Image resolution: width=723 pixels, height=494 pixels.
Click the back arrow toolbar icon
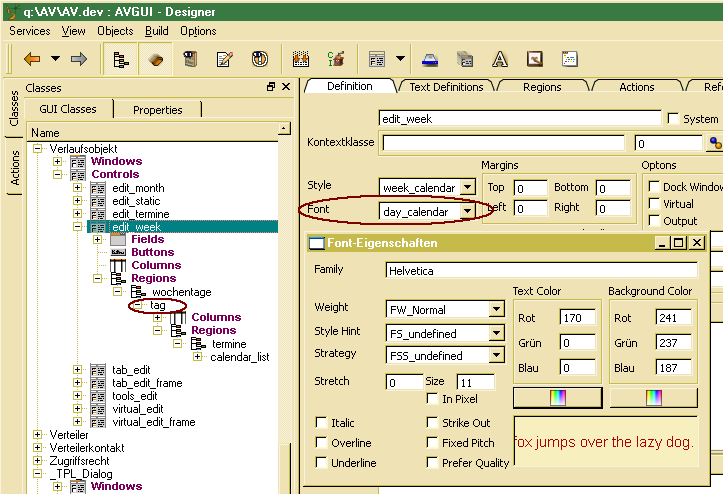pyautogui.click(x=32, y=59)
